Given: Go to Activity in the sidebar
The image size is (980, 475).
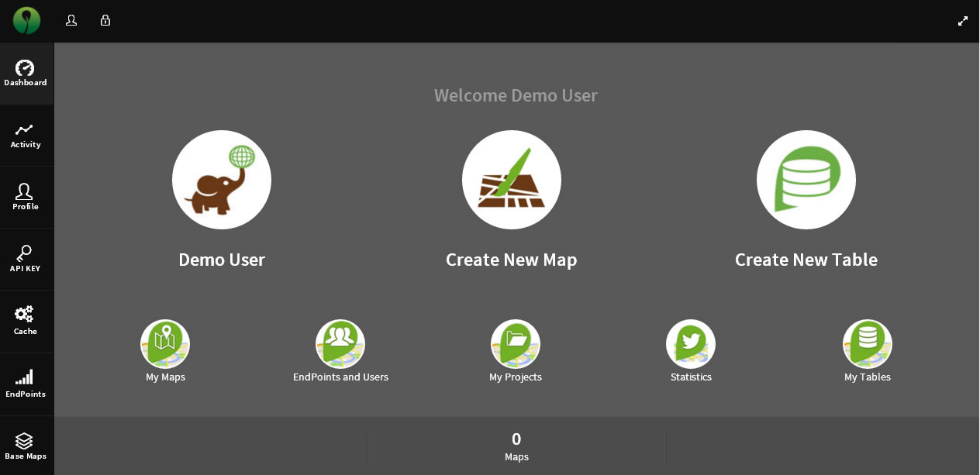Looking at the screenshot, I should (x=26, y=136).
